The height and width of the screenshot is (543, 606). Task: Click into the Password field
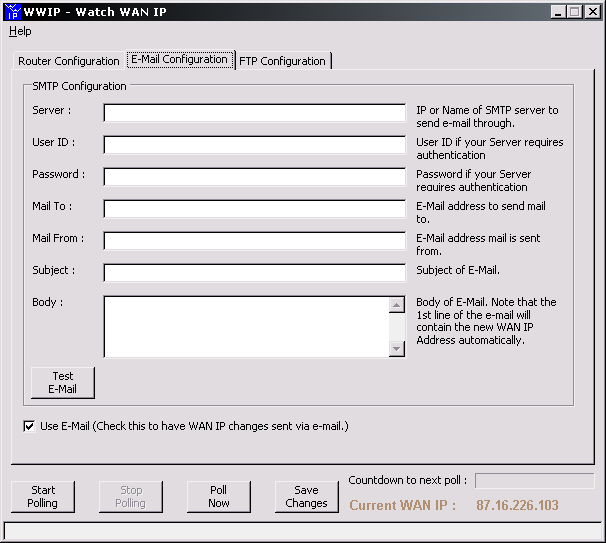[x=254, y=177]
